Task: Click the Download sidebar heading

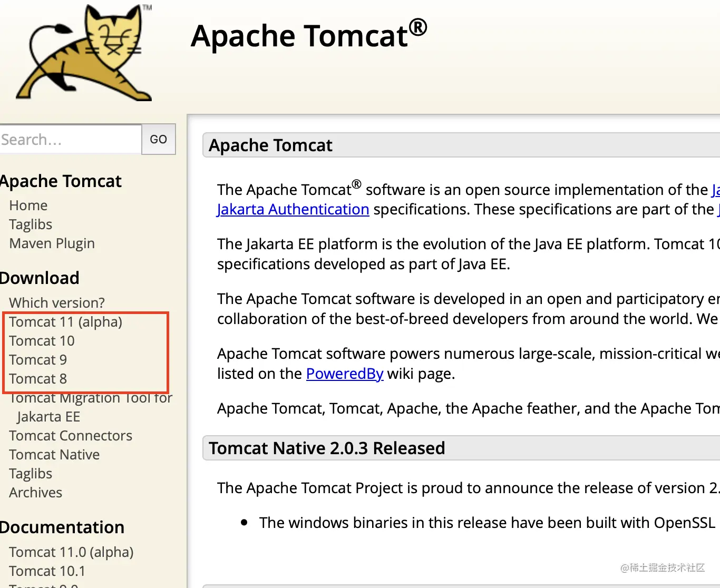Action: pyautogui.click(x=40, y=278)
